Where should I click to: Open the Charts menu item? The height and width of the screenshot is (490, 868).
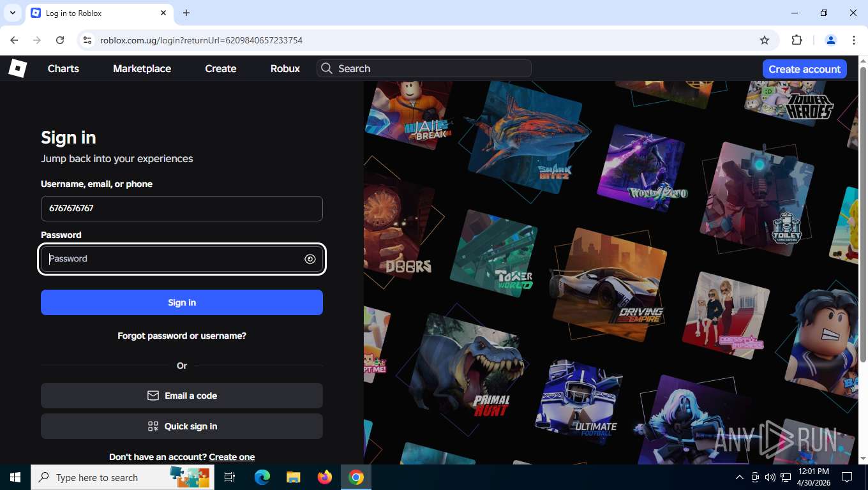(63, 68)
